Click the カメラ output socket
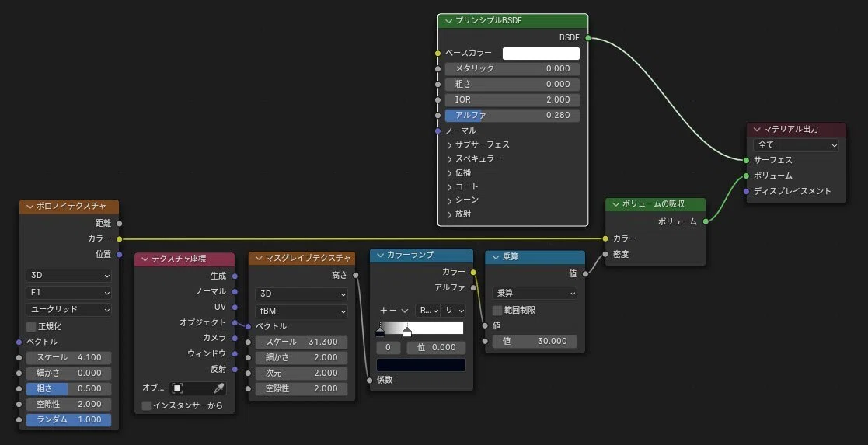This screenshot has width=868, height=445. [235, 338]
